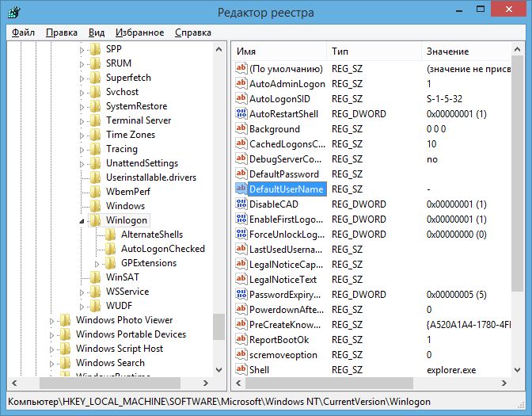Image resolution: width=532 pixels, height=416 pixels.
Task: Select the Userinstallable.drivers key
Action: (x=151, y=177)
